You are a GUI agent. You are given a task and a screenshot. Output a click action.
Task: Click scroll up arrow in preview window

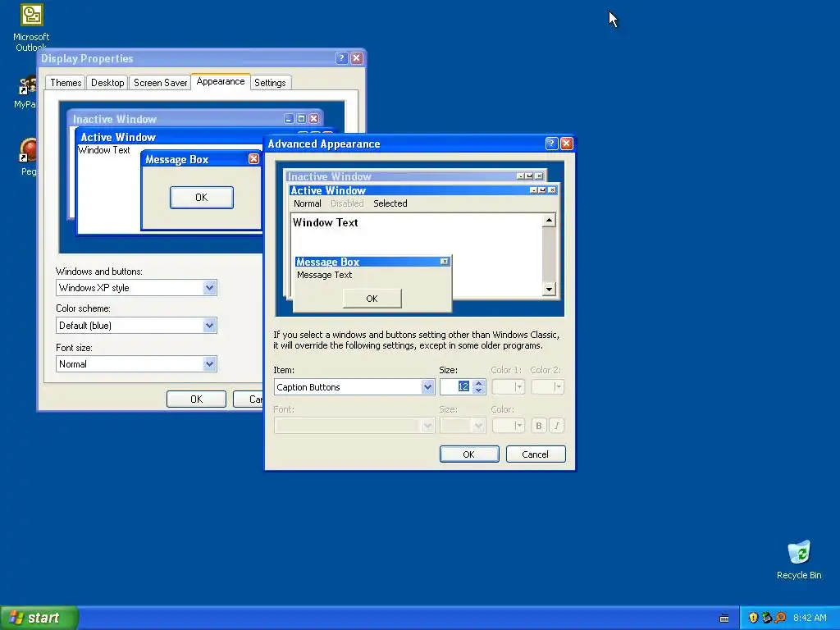coord(549,220)
